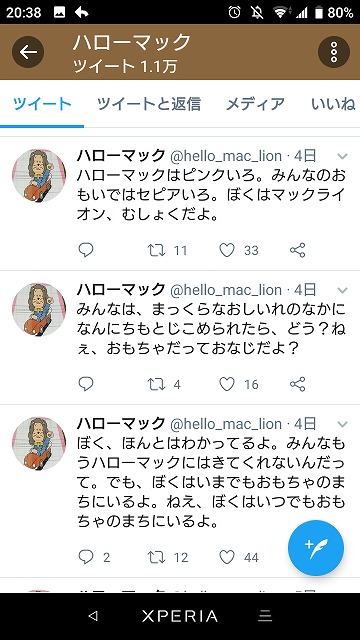Expand the first tweet's dropdown chevron
The width and height of the screenshot is (360, 640).
342,156
